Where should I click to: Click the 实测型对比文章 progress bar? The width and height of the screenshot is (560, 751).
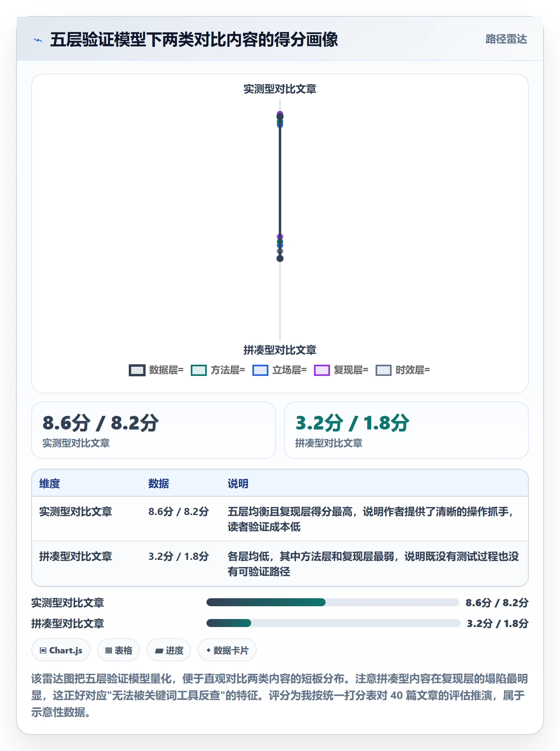coord(332,602)
